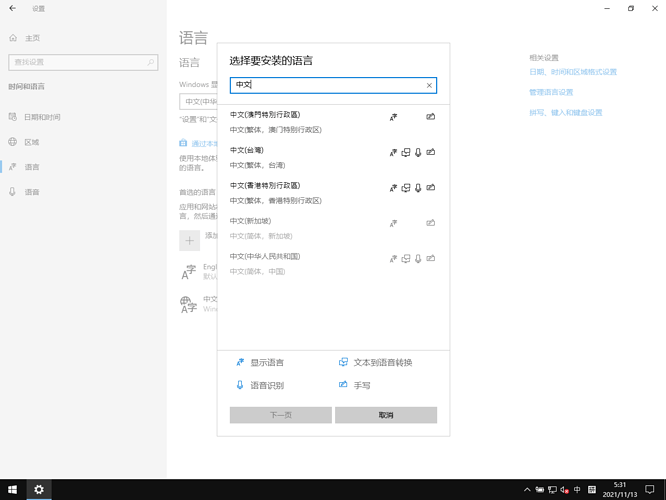Open 管理语言设置 link

tap(551, 92)
